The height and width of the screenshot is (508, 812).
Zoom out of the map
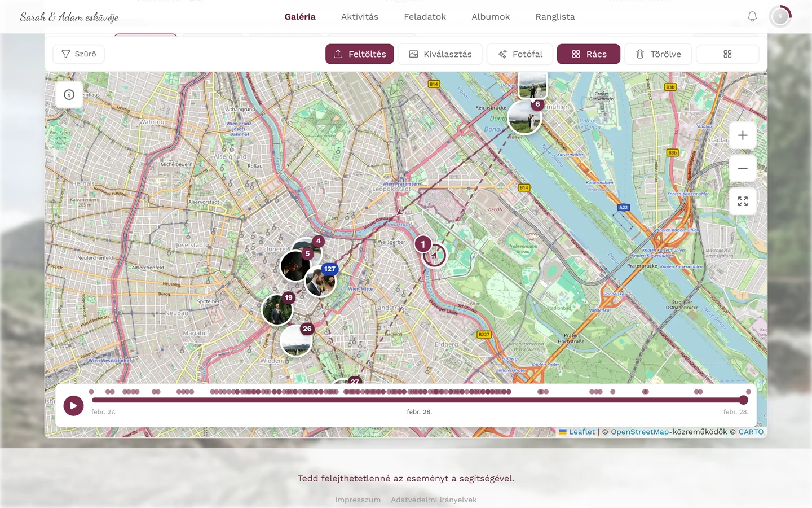(x=743, y=168)
